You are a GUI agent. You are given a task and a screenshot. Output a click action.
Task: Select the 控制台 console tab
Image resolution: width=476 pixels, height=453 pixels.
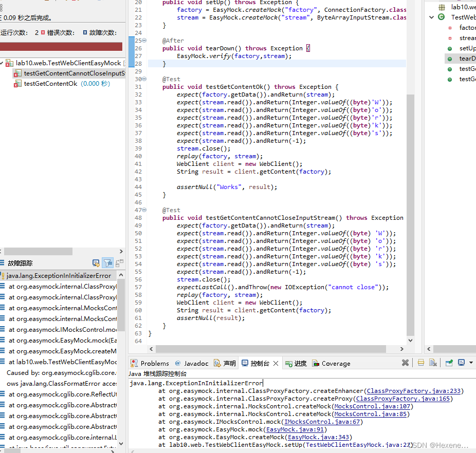[x=255, y=363]
